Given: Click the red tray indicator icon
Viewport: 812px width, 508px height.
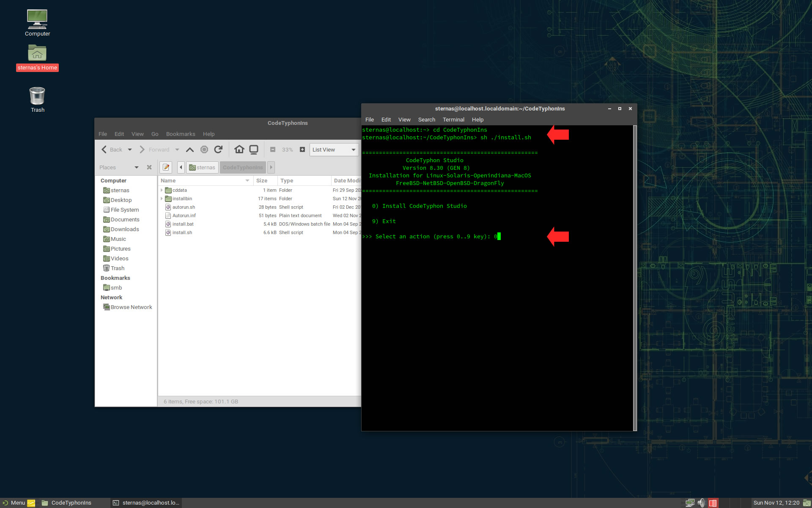Looking at the screenshot, I should (713, 503).
